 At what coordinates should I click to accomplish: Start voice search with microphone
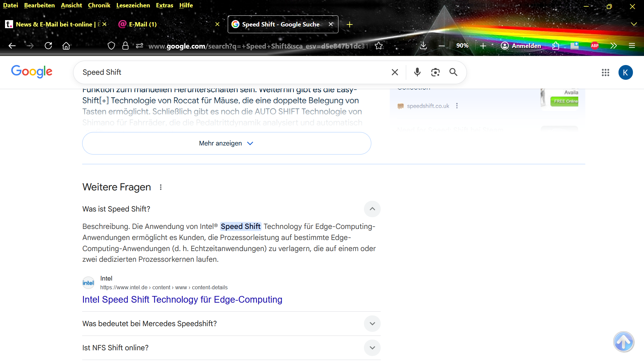(x=417, y=72)
